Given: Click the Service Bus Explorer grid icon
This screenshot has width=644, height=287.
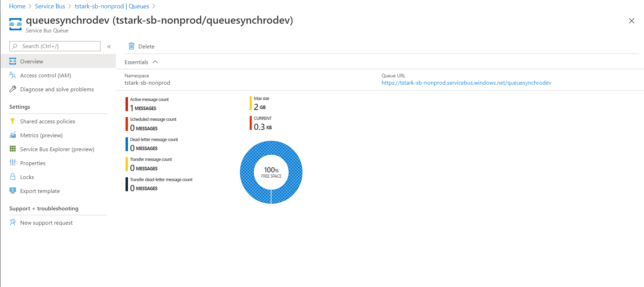Looking at the screenshot, I should (13, 149).
